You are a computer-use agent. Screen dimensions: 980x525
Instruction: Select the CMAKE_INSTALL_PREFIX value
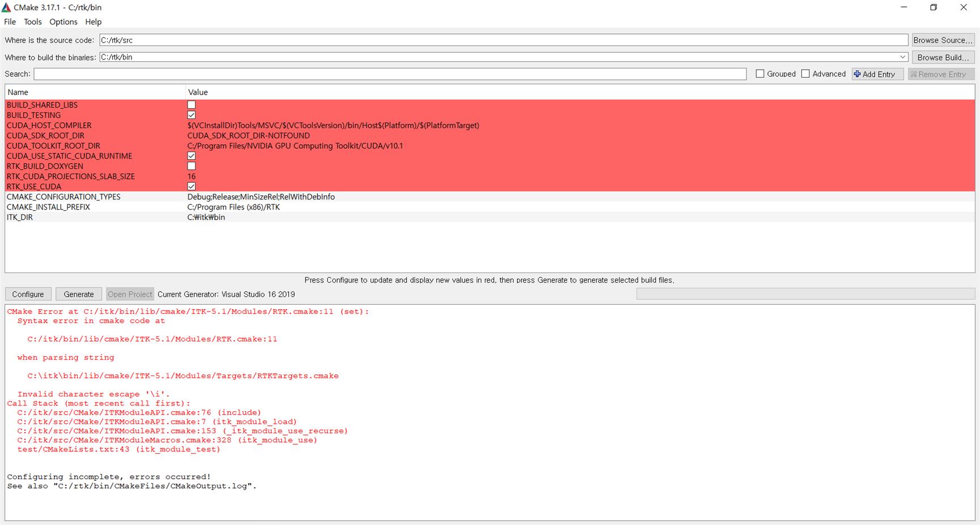(x=234, y=207)
